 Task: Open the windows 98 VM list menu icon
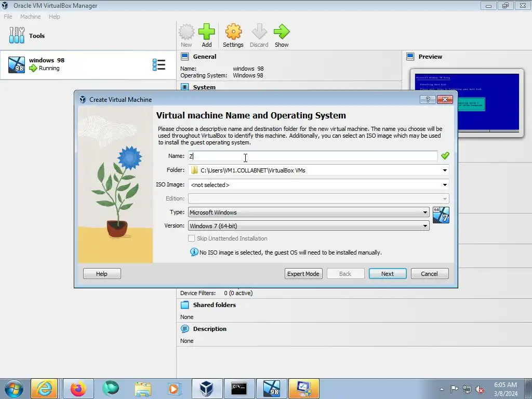(159, 65)
